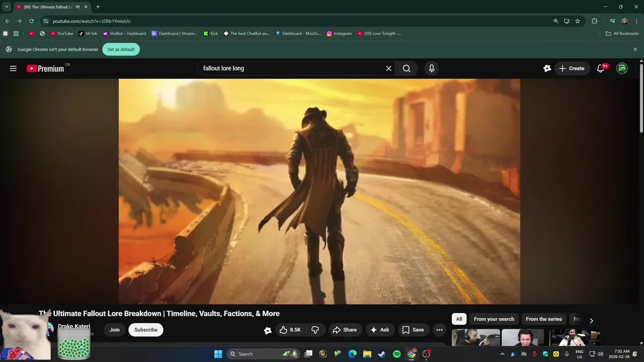Open the YouTube guide hamburger menu

coord(13,68)
